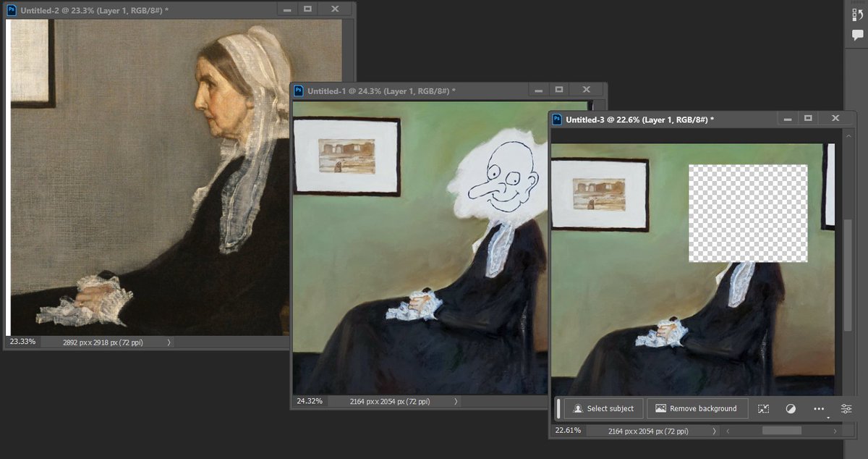Click the Transform selection icon in taskbar
Image resolution: width=868 pixels, height=459 pixels.
pos(763,408)
